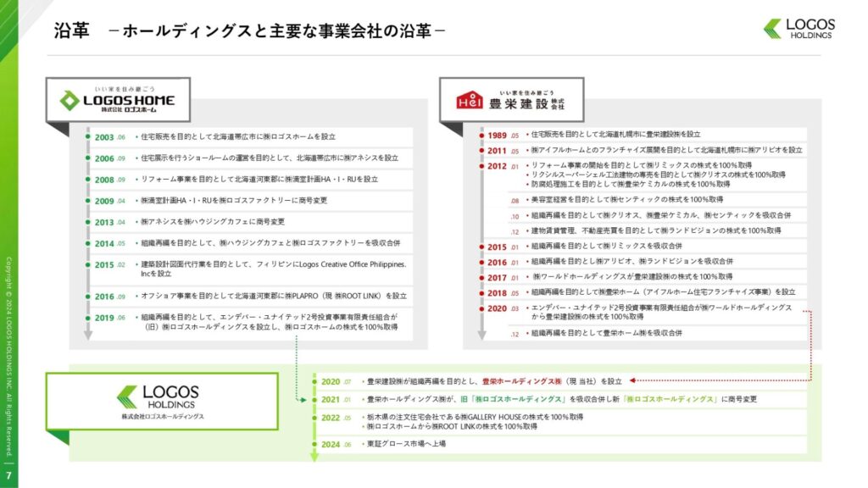This screenshot has width=868, height=488.
Task: Select the 2024 row 東証グロース市場へ上場
Action: tap(406, 444)
